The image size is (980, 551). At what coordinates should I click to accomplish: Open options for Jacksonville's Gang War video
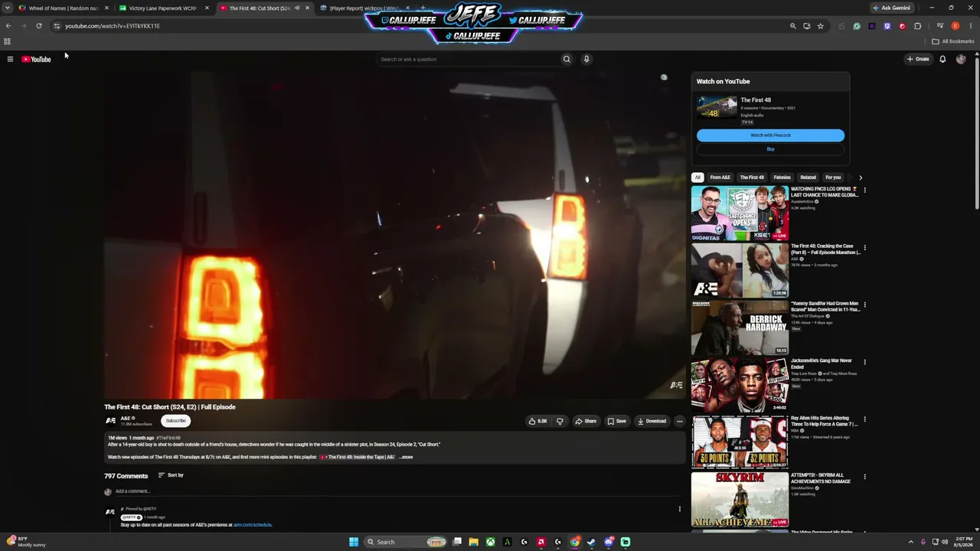tap(864, 362)
